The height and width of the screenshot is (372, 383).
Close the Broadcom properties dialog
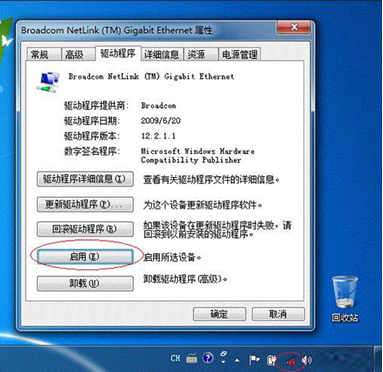294,27
